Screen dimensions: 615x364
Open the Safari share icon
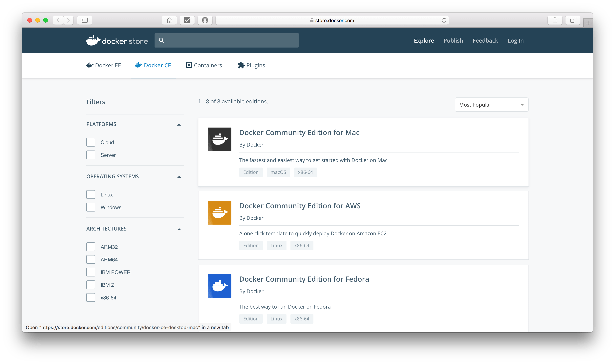pyautogui.click(x=555, y=20)
